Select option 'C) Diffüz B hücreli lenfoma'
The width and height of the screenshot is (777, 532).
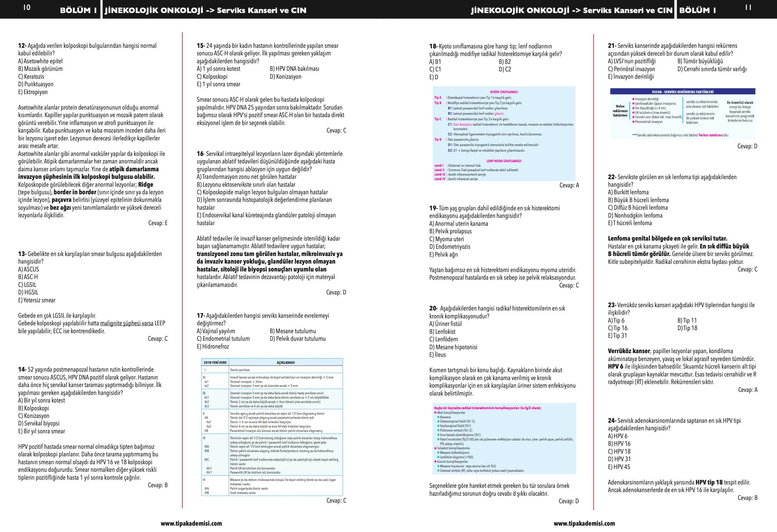638,208
